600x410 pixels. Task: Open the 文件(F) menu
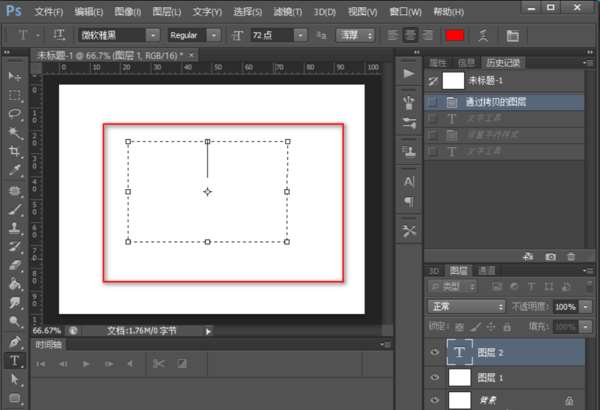(49, 12)
